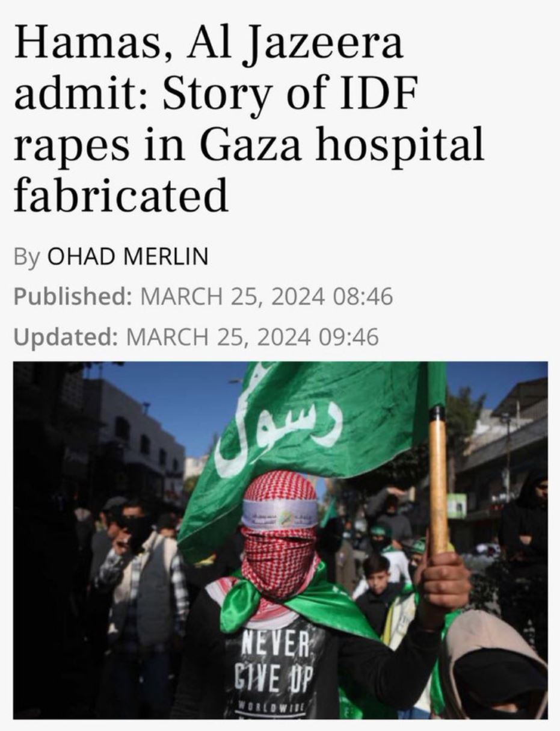Click the 'NEVER GIVE UP' shirt text

275,662
